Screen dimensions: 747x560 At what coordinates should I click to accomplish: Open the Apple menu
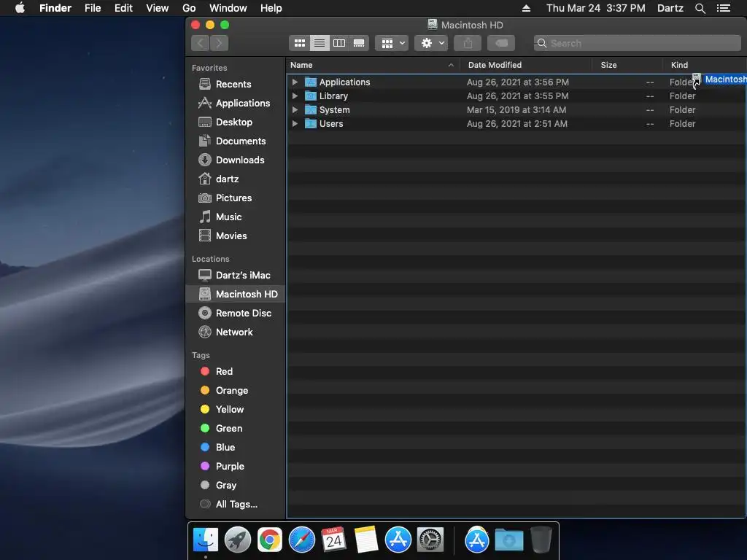[20, 8]
